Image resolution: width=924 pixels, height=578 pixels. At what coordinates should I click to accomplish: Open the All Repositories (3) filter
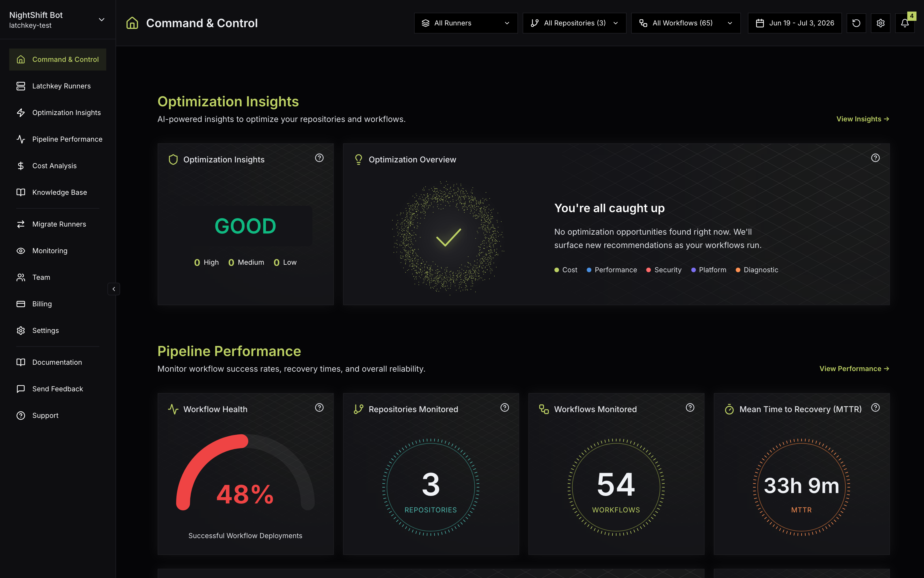[x=574, y=23]
